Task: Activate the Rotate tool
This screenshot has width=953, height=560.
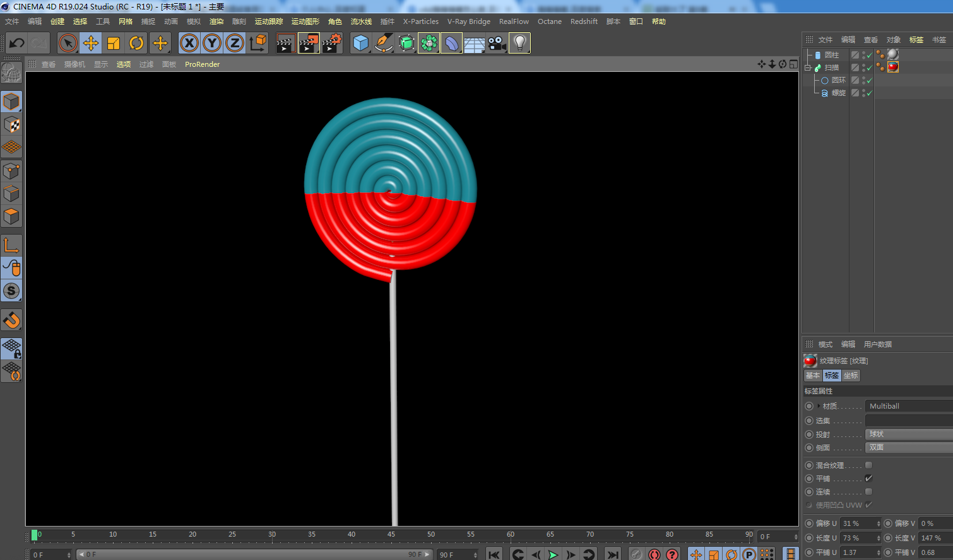Action: (136, 44)
